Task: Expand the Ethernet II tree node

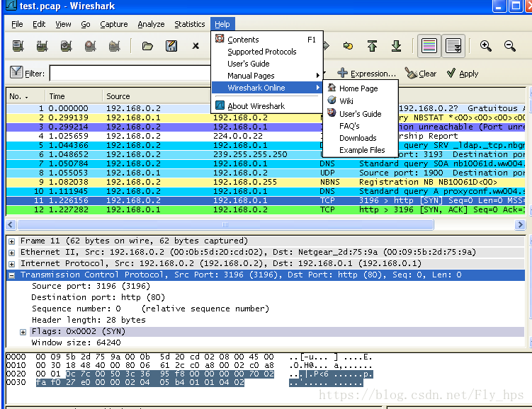Action: click(x=12, y=253)
